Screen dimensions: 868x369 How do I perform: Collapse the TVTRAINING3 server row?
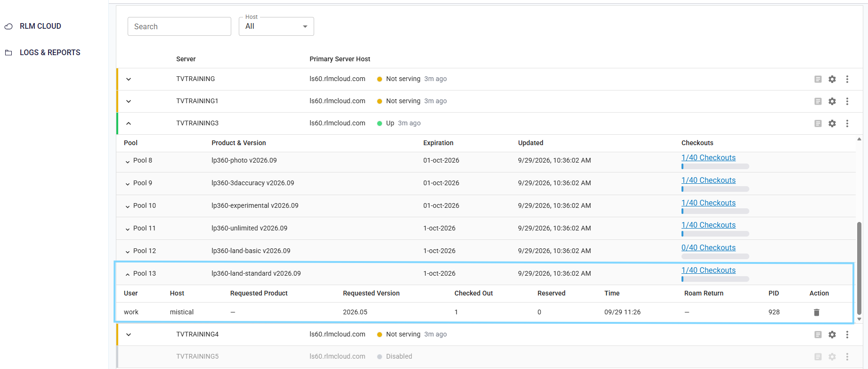[x=129, y=123]
